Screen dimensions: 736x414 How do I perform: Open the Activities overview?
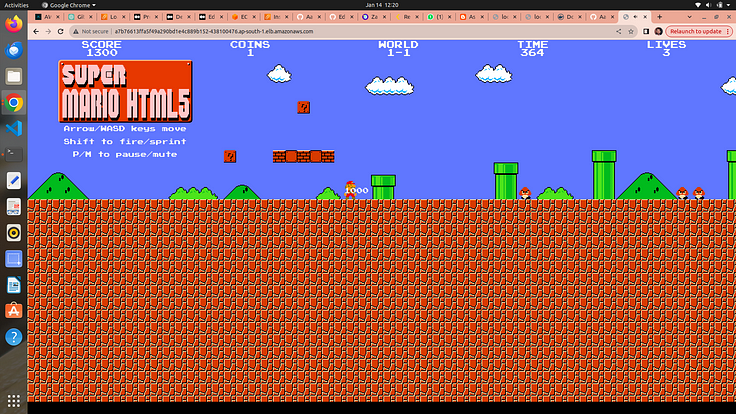[16, 5]
